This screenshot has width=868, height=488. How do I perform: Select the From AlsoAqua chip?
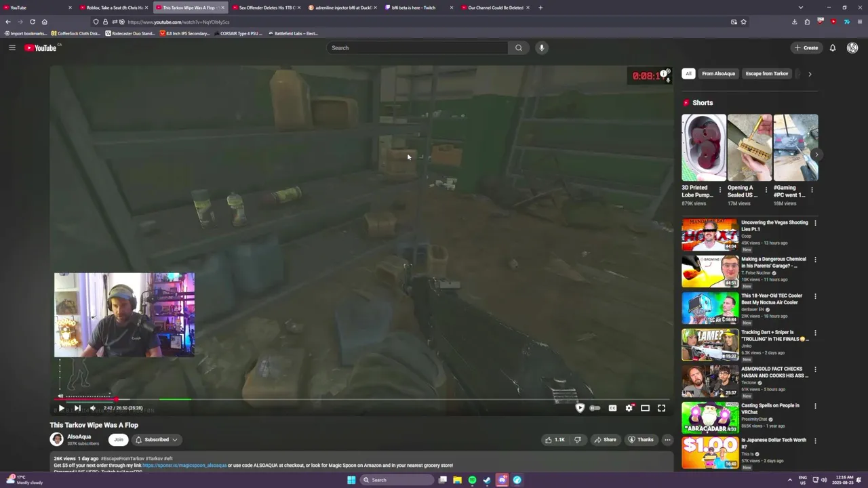pyautogui.click(x=718, y=73)
